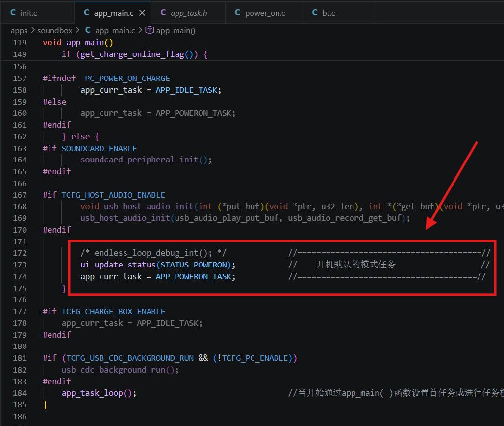Click 'soundbox' breadcrumb folder
The image size is (504, 426).
coord(54,30)
